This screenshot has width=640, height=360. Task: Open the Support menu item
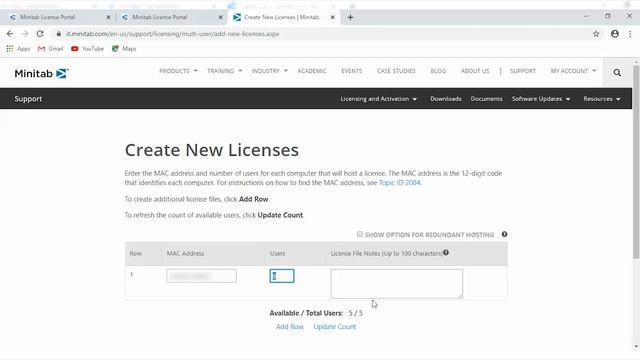click(522, 71)
